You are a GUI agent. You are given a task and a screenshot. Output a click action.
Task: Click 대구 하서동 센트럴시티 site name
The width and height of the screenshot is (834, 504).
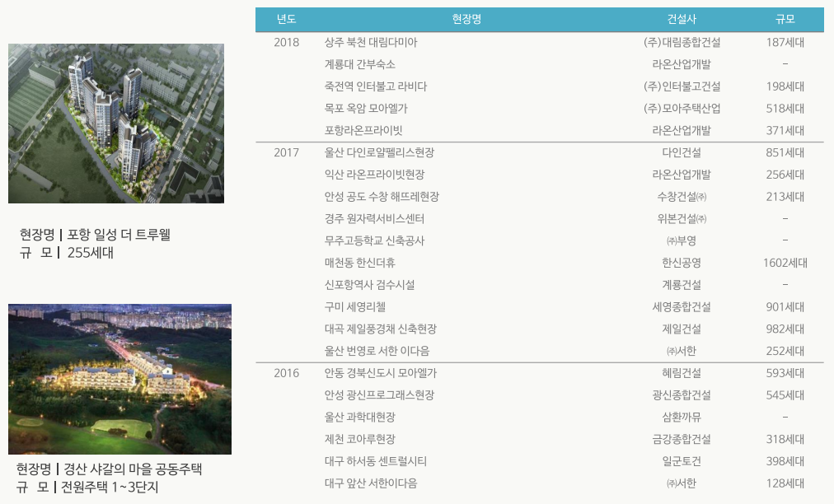tap(376, 461)
